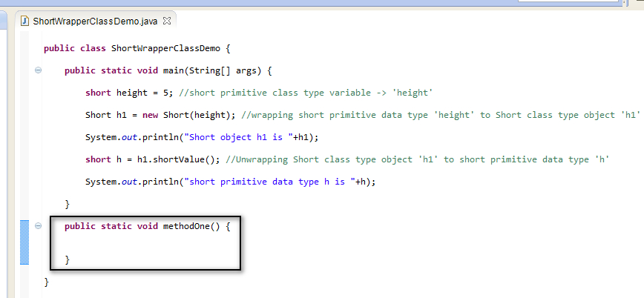
Task: Click the comment about 'height' primitive variable
Action: coord(306,93)
